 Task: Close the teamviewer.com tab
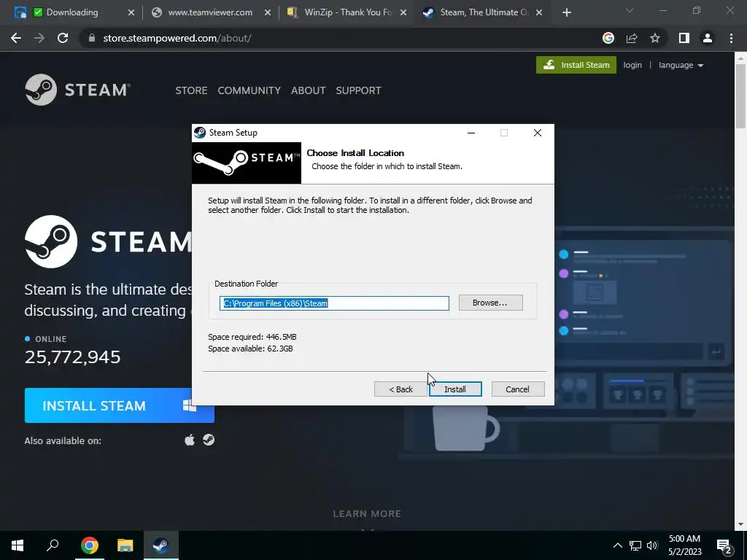tap(267, 13)
